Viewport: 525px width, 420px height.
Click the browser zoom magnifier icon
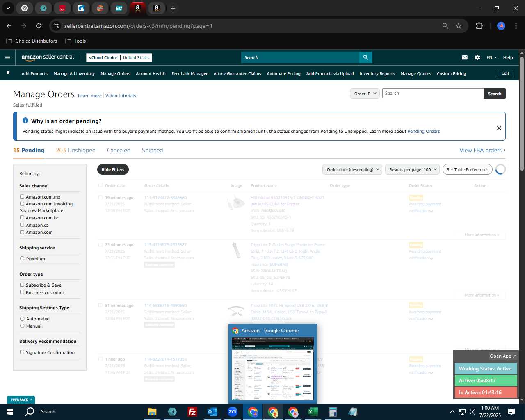[445, 26]
